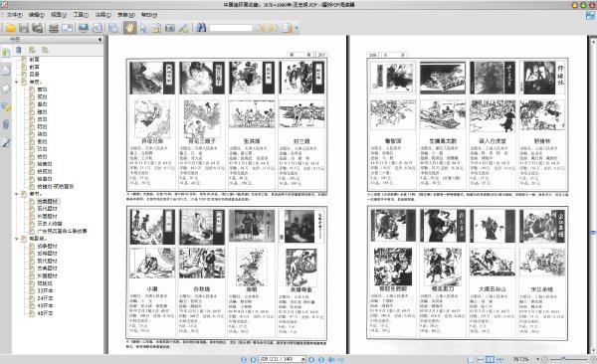Collapse the group containing 历史人物篇
Screen dimensions: 597x364
click(x=16, y=194)
